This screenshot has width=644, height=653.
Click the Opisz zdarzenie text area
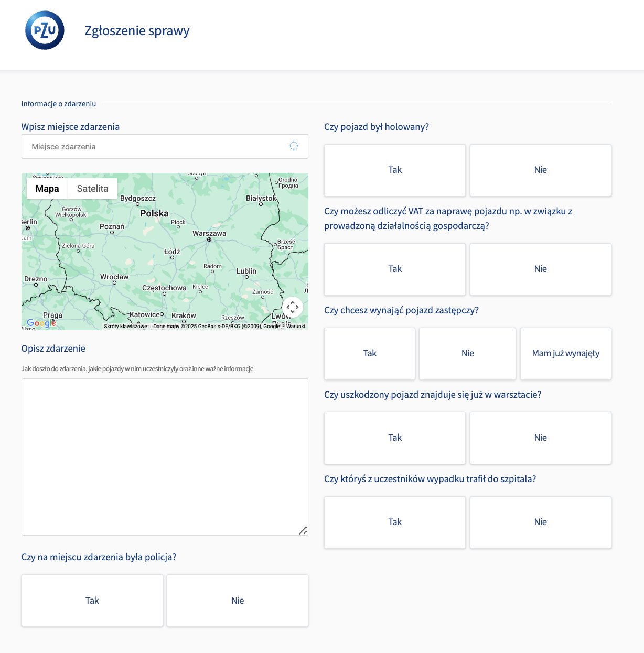(x=165, y=456)
